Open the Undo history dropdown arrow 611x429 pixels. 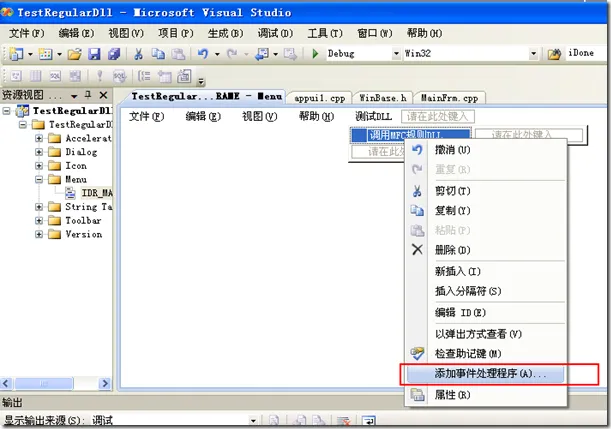217,54
